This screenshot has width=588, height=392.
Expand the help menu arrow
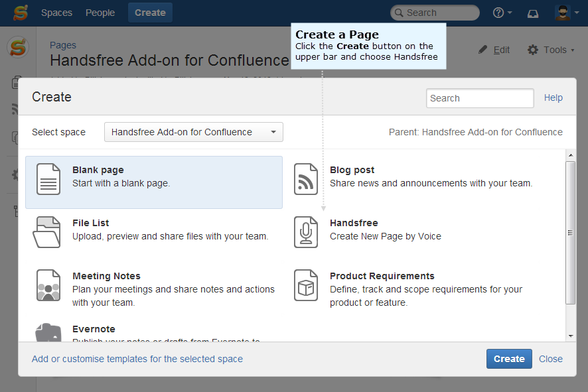pyautogui.click(x=510, y=13)
